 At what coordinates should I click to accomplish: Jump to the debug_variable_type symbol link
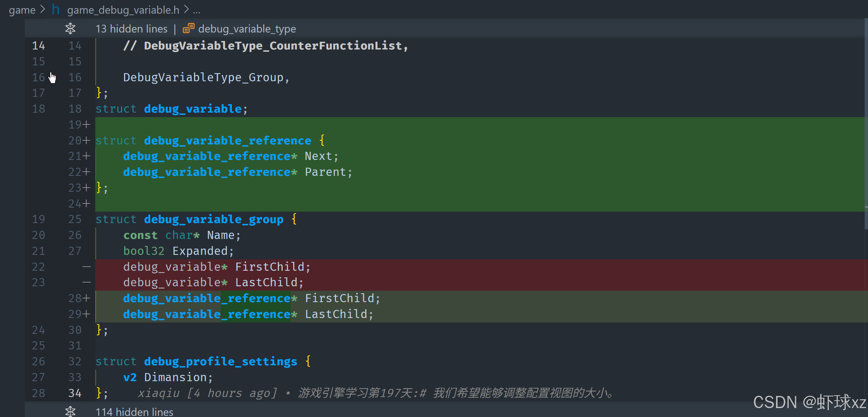(247, 28)
